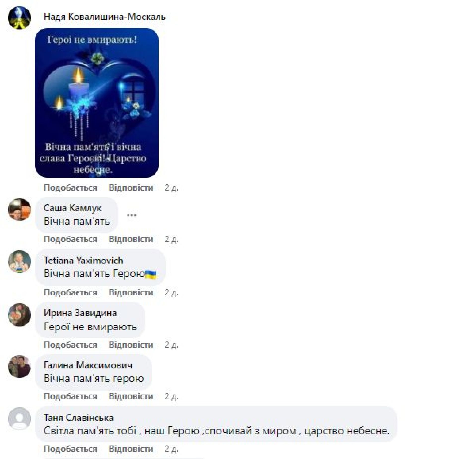Image resolution: width=476 pixels, height=459 pixels.
Task: Like Ирина Завидина's comment
Action: coord(70,345)
